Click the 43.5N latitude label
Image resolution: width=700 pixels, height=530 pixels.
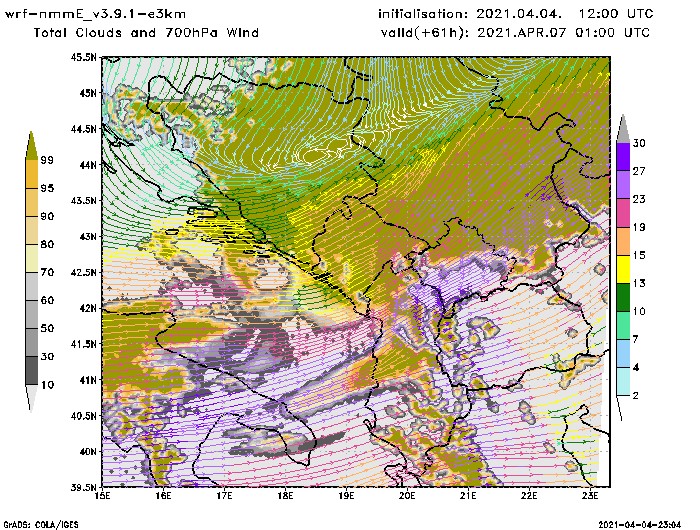point(83,200)
